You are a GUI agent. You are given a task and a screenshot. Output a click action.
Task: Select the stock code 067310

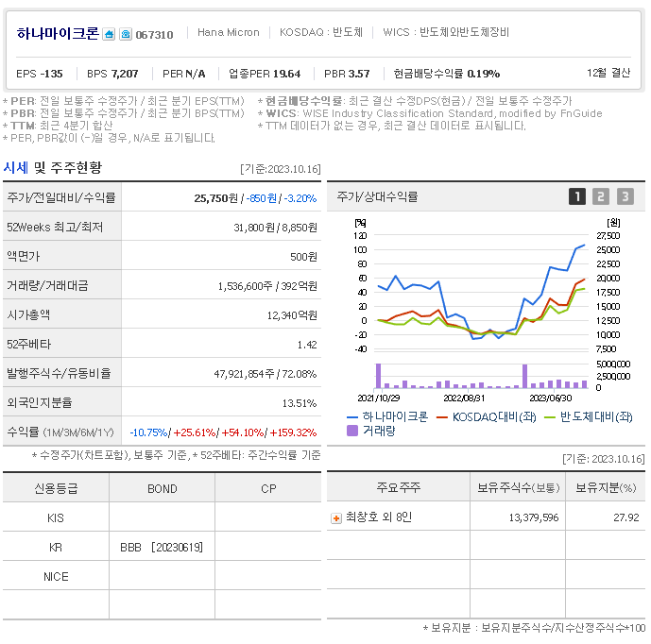[154, 35]
